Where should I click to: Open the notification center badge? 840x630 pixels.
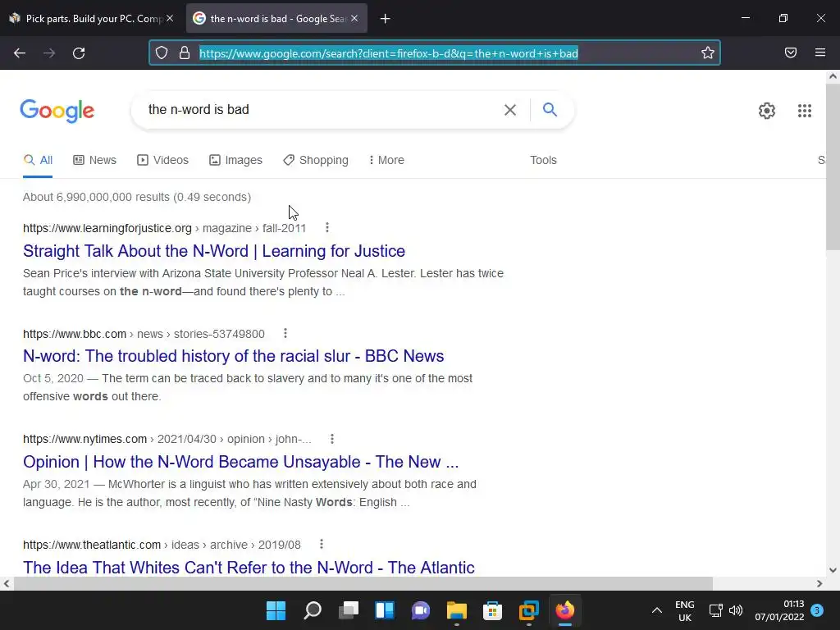(817, 610)
